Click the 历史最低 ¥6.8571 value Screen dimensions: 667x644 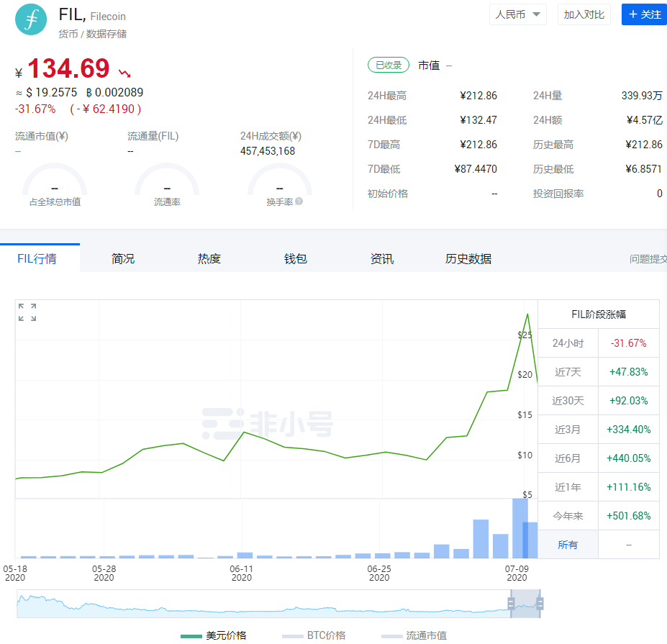click(x=643, y=169)
